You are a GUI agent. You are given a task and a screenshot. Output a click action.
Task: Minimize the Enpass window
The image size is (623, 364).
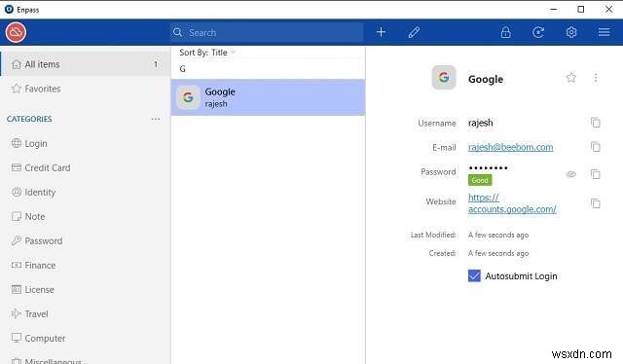point(554,9)
